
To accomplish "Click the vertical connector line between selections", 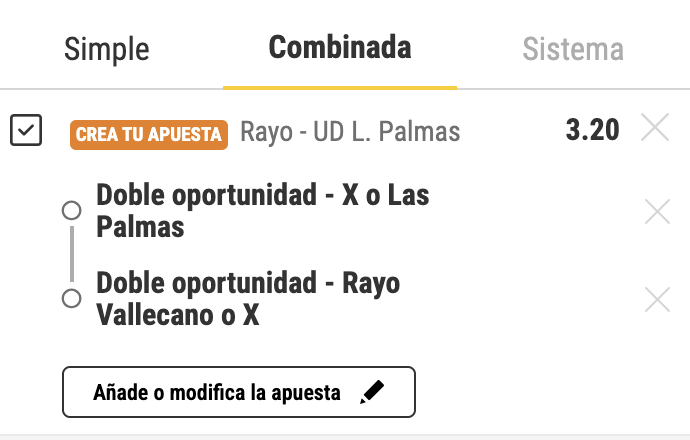I will coord(72,254).
